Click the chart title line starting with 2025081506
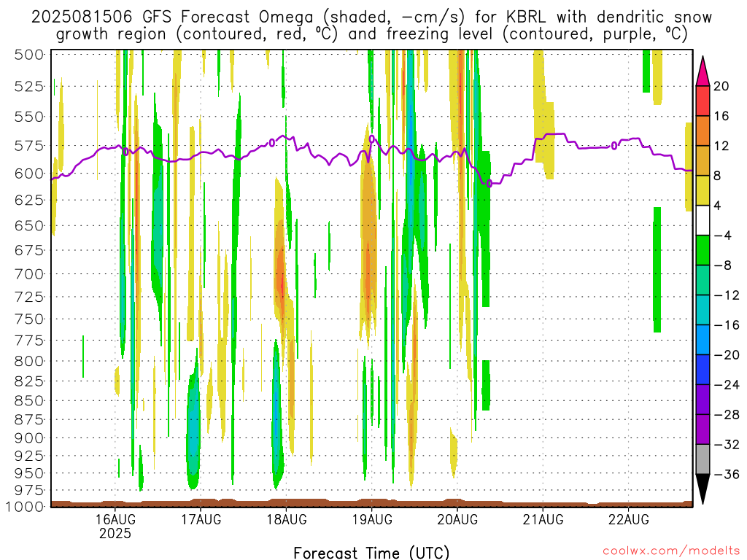This screenshot has width=747, height=560. pos(371,17)
